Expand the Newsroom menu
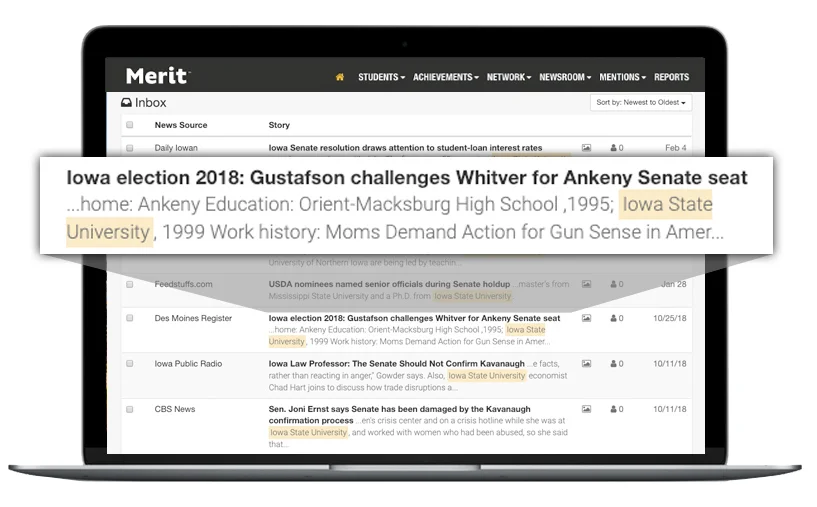 click(x=565, y=77)
